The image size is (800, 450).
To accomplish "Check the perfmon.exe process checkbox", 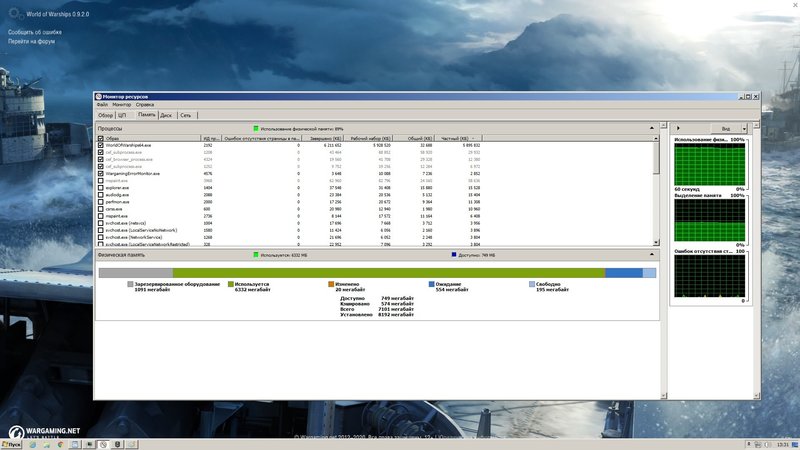I will point(101,202).
